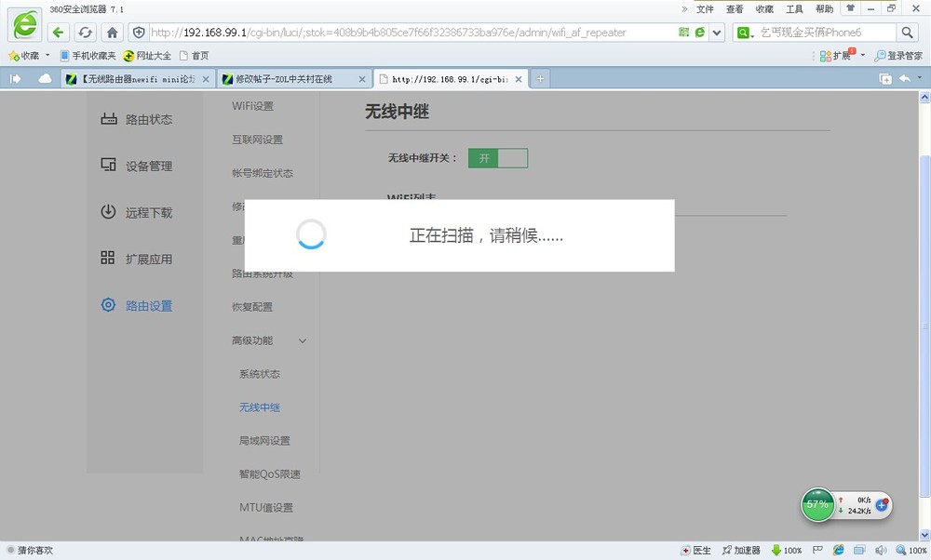Click the QR code icon in address bar
This screenshot has height=560, width=931.
click(x=684, y=32)
